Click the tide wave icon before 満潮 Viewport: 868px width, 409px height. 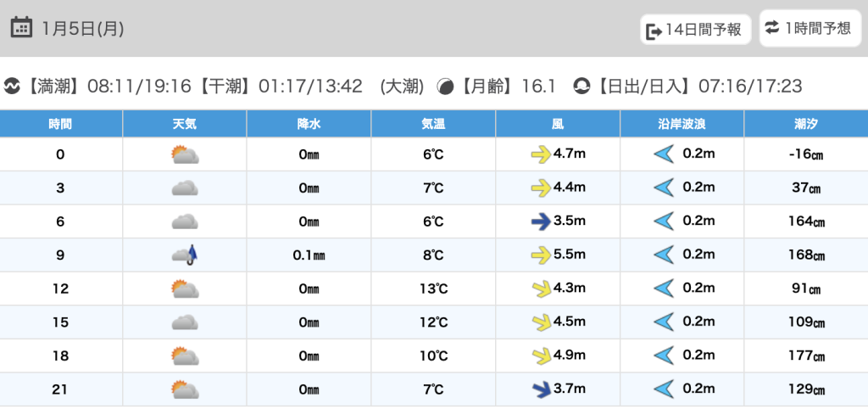(12, 87)
